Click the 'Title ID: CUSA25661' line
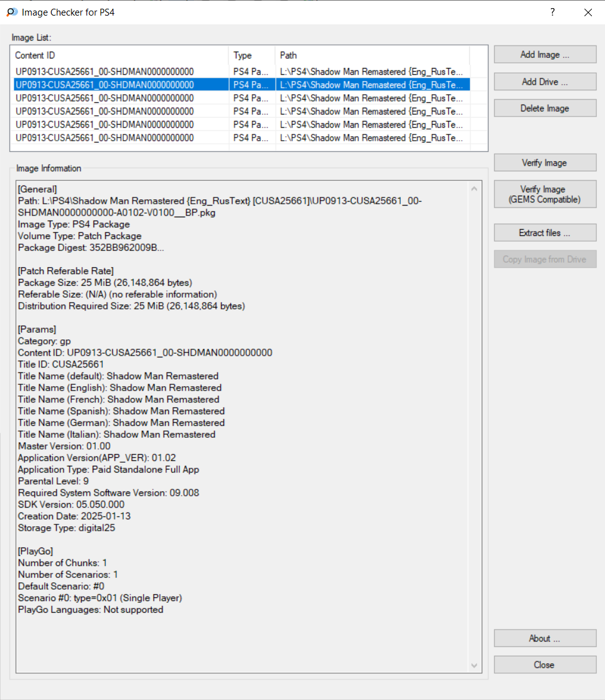 pyautogui.click(x=61, y=364)
